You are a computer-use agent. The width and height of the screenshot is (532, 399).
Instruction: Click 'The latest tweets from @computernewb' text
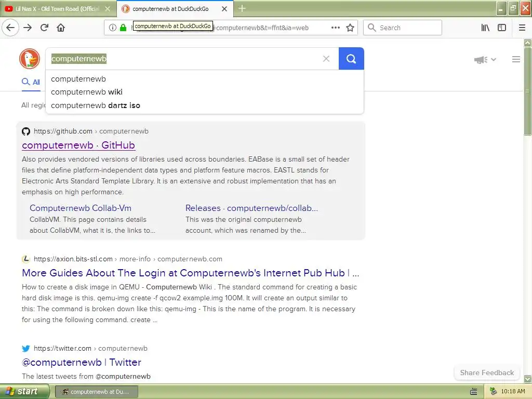pyautogui.click(x=86, y=376)
